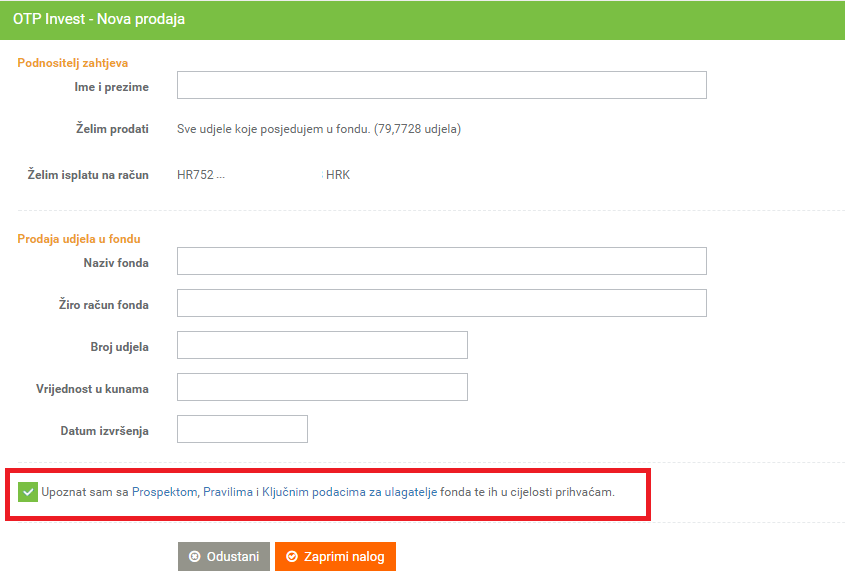Click the HRK currency label

tap(338, 175)
